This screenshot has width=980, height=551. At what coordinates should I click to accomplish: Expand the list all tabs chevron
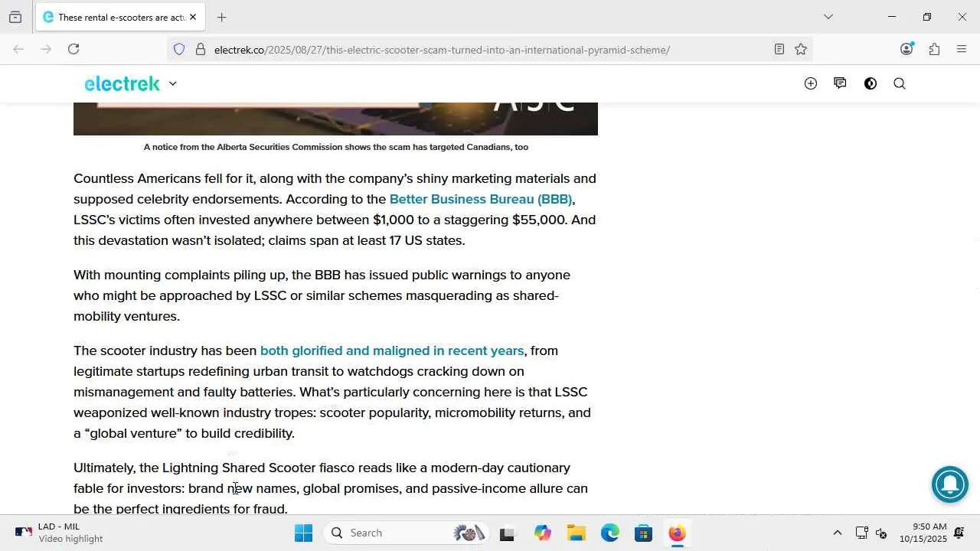tap(828, 17)
